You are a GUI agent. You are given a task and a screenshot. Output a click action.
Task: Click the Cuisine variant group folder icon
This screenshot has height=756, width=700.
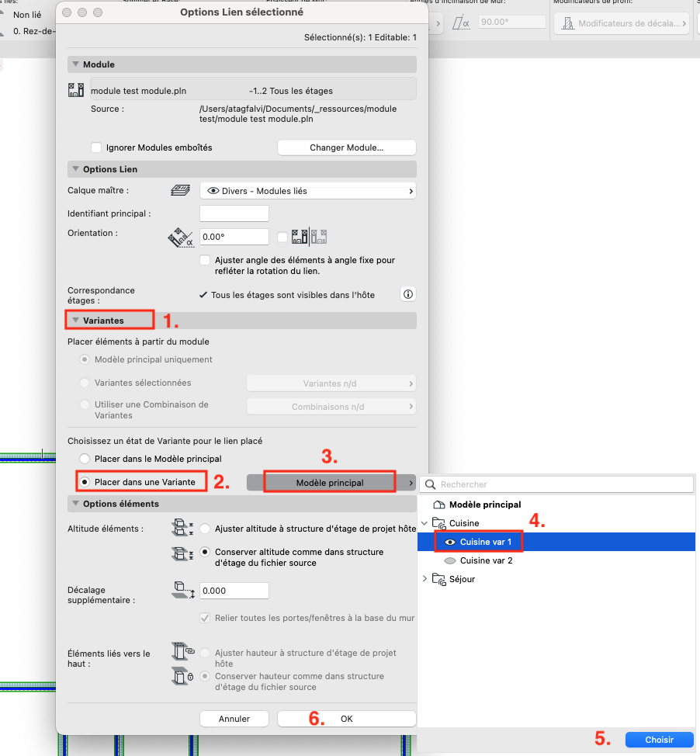(439, 523)
